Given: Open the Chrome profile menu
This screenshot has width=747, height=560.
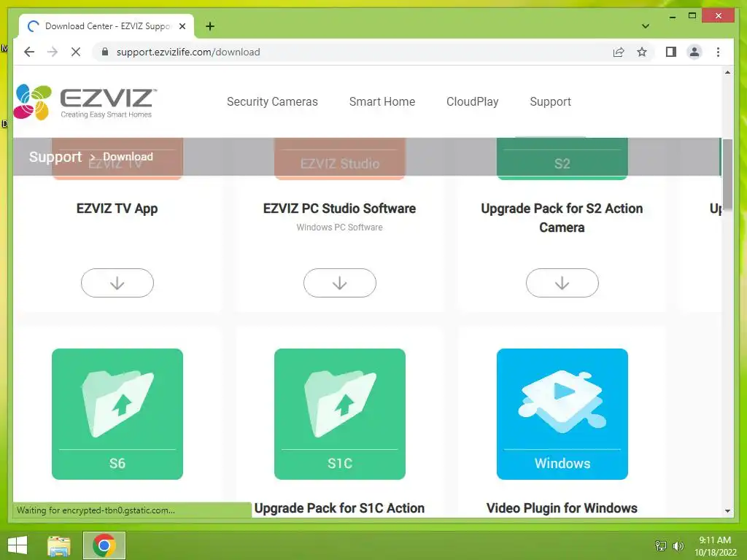Looking at the screenshot, I should click(x=694, y=52).
